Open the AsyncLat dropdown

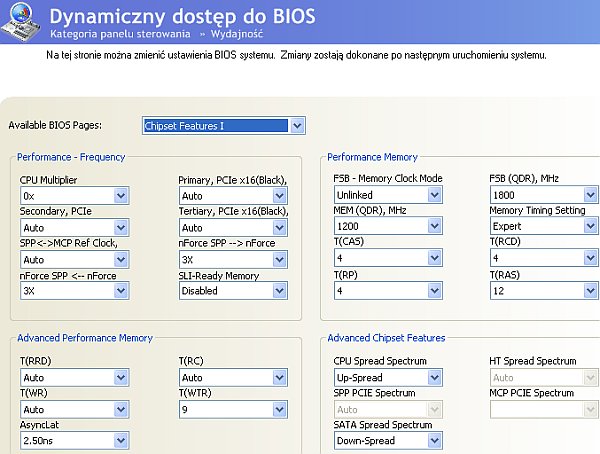coord(121,440)
